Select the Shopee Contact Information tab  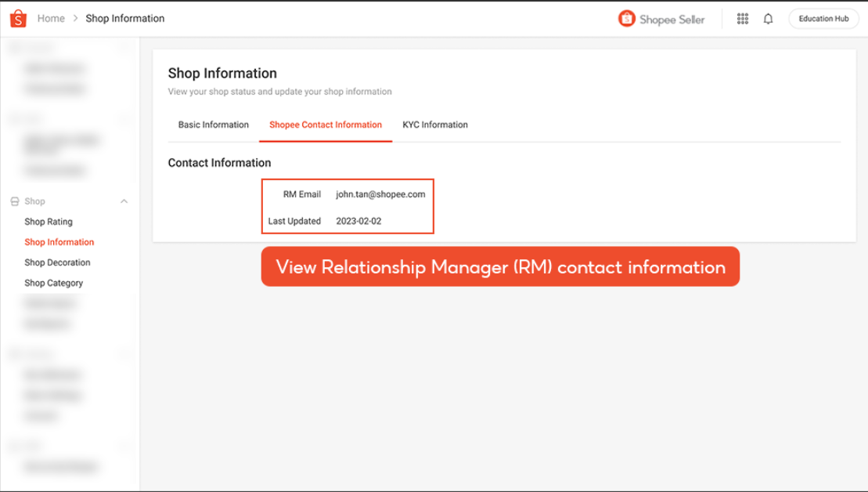click(325, 125)
